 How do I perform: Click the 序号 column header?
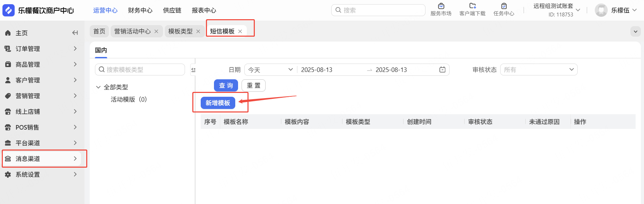click(x=210, y=122)
